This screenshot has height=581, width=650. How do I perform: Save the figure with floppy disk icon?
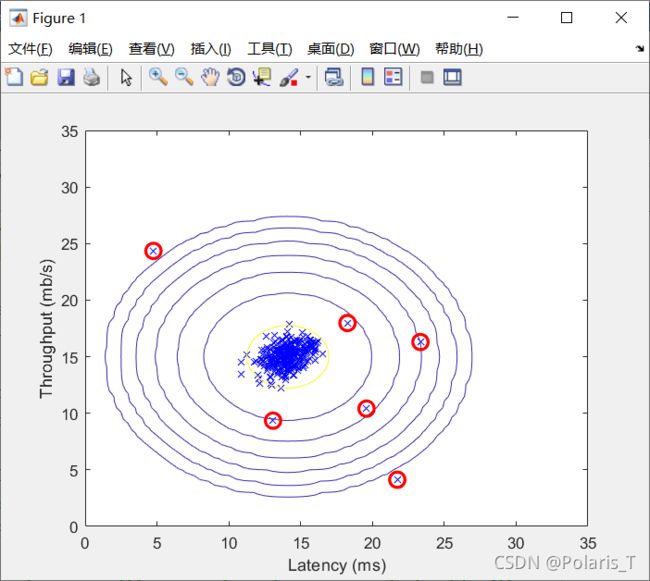pyautogui.click(x=66, y=77)
